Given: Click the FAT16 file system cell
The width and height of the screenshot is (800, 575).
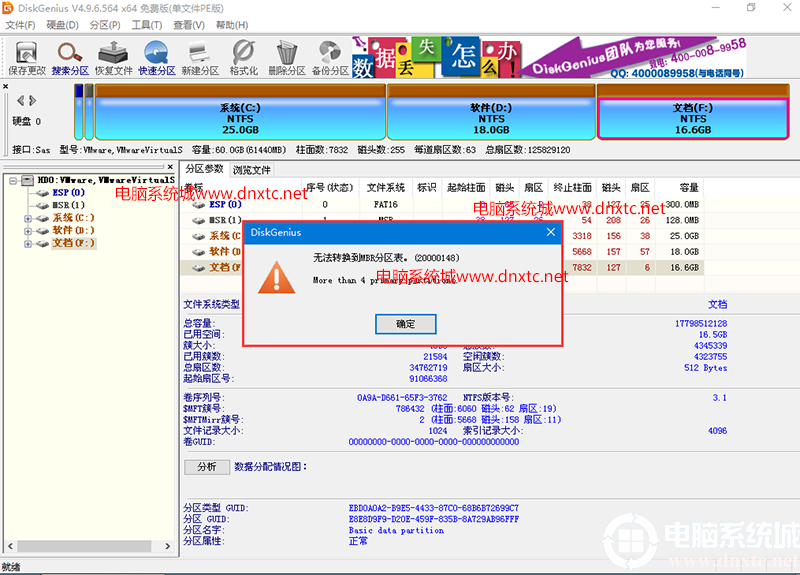Looking at the screenshot, I should (385, 205).
